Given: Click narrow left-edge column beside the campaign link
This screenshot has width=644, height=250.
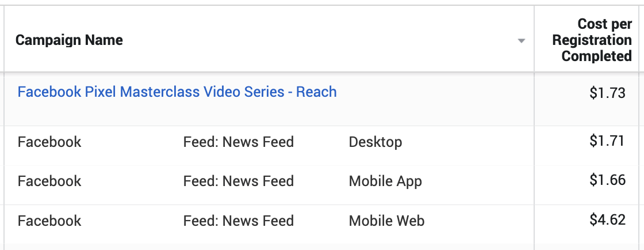Looking at the screenshot, I should click(x=2, y=99).
